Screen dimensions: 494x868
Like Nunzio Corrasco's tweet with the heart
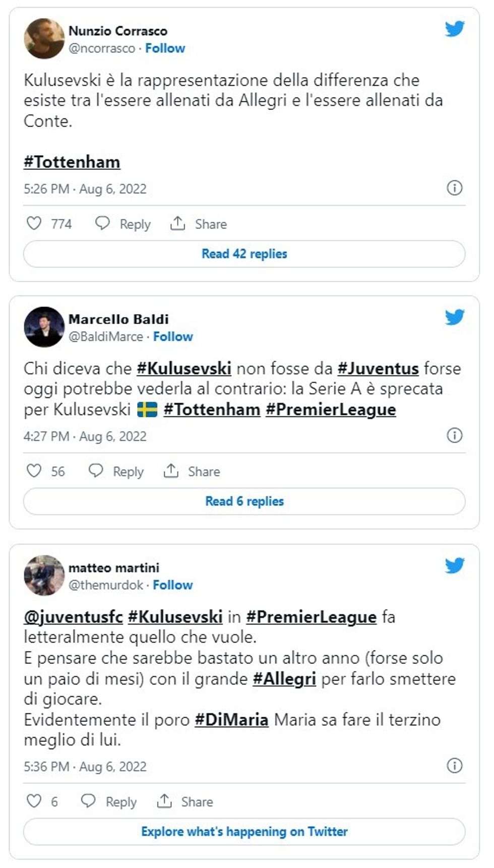(x=34, y=223)
